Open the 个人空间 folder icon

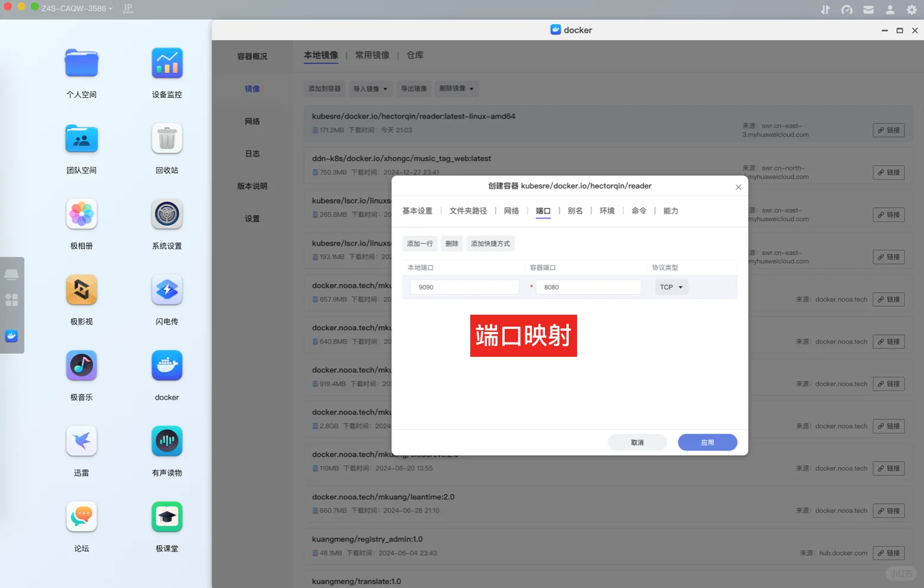click(81, 63)
